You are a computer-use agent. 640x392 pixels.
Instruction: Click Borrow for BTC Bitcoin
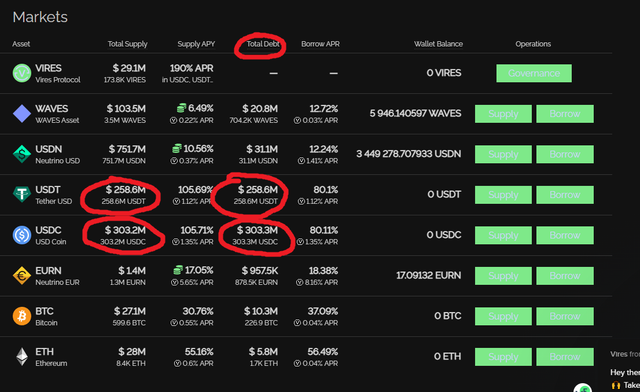[565, 316]
